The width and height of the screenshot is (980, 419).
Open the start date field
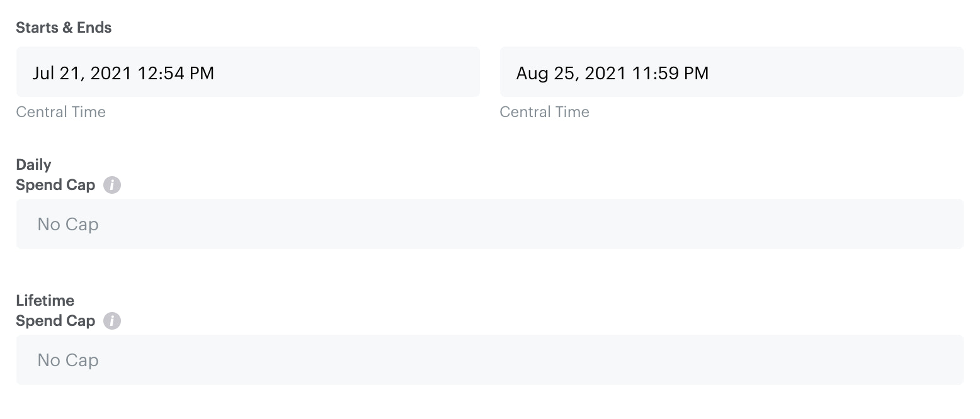[248, 72]
